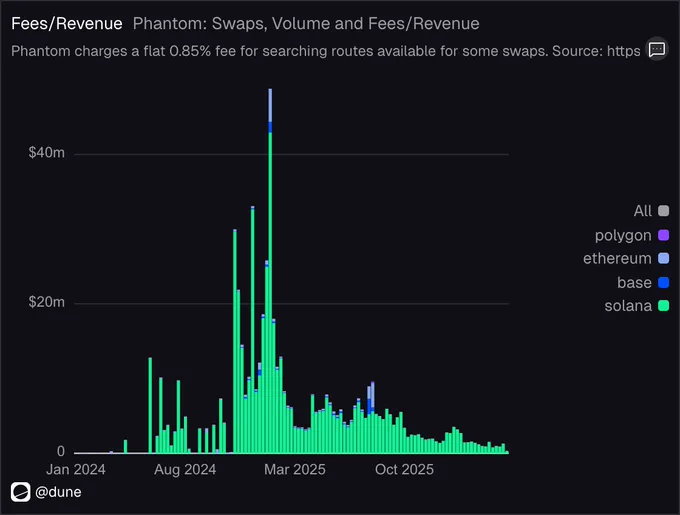This screenshot has width=680, height=515.
Task: Click the '$20m' y-axis label
Action: [x=46, y=302]
